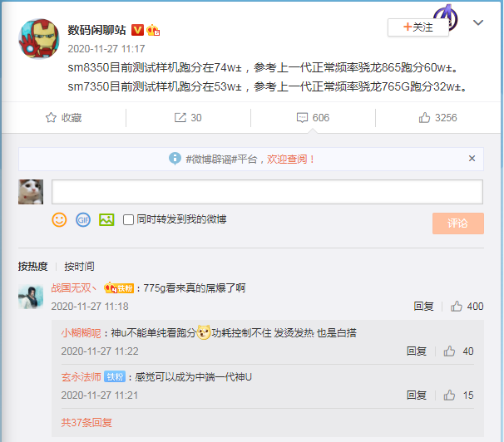Screen dimensions: 504x442
Task: Expand 共37条回复 replies
Action: (86, 423)
